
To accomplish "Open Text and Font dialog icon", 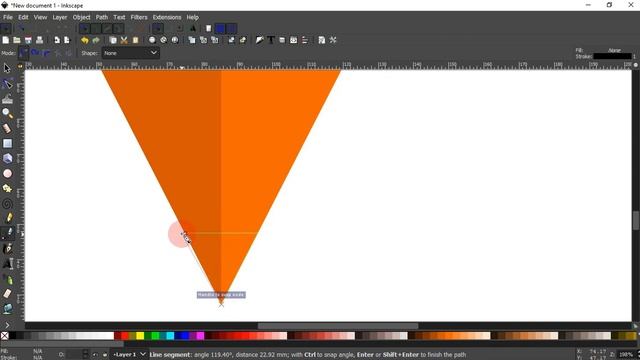I will point(271,40).
